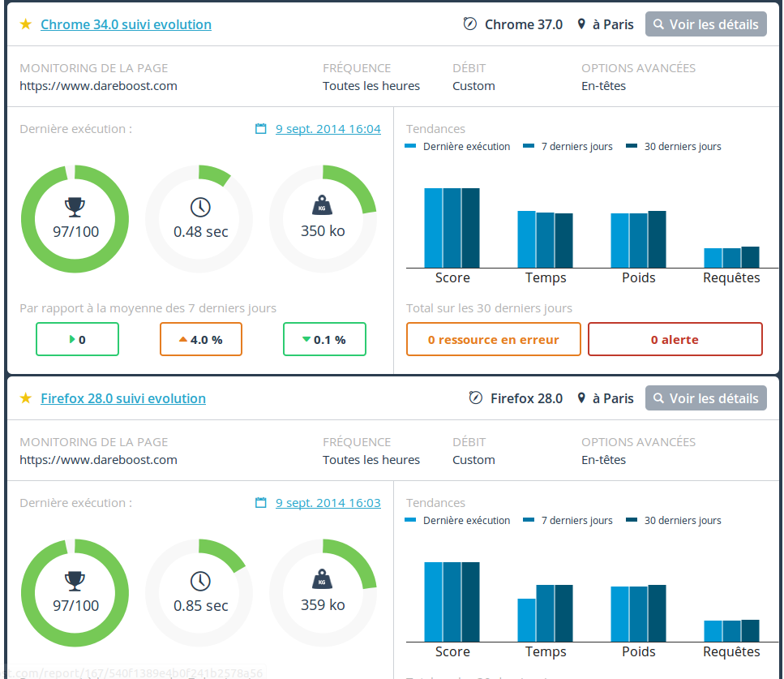Open the 9 sept. 2014 16:03 execution report
Viewport: 784px width, 679px height.
[x=328, y=503]
